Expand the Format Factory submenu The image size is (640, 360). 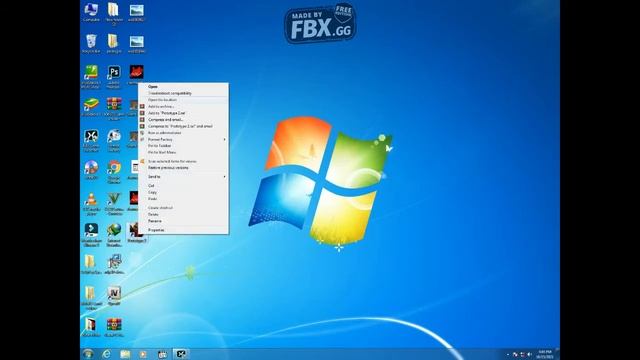[x=183, y=139]
